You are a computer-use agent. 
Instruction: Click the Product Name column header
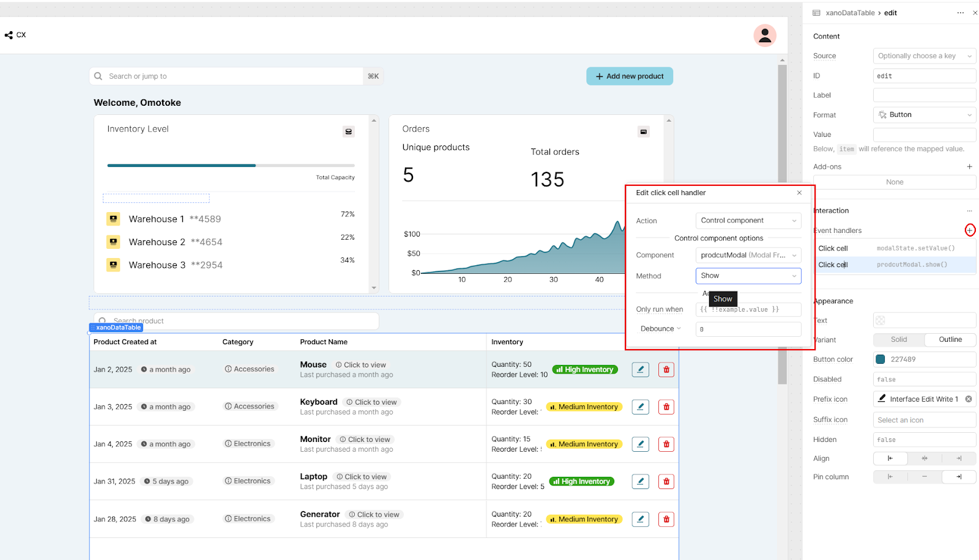pyautogui.click(x=324, y=342)
